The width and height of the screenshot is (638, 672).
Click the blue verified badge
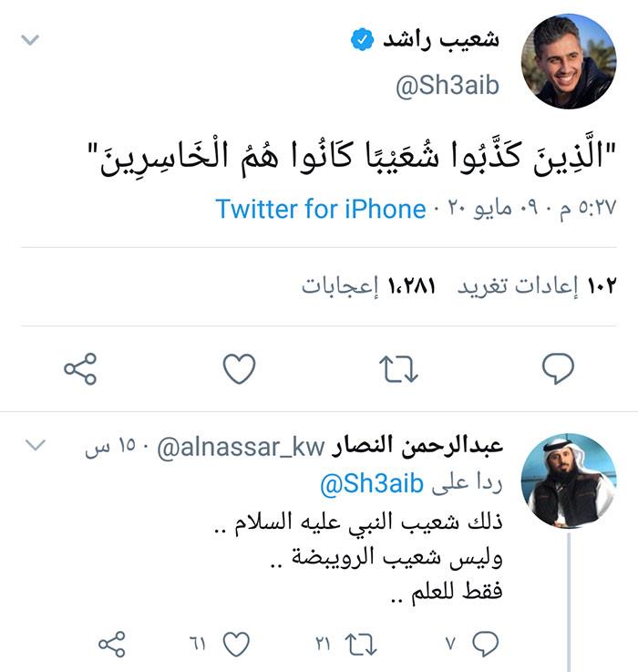(x=362, y=42)
